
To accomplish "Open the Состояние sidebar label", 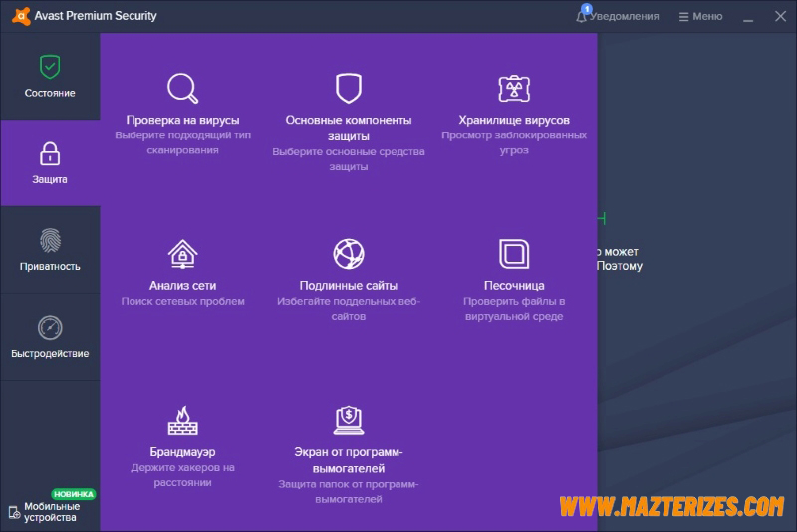I will coord(50,93).
